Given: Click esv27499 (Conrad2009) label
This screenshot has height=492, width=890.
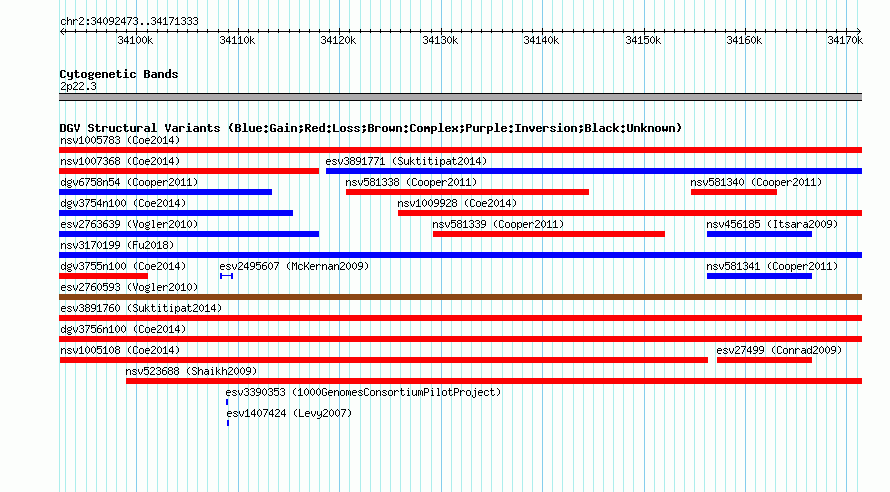Looking at the screenshot, I should 779,350.
